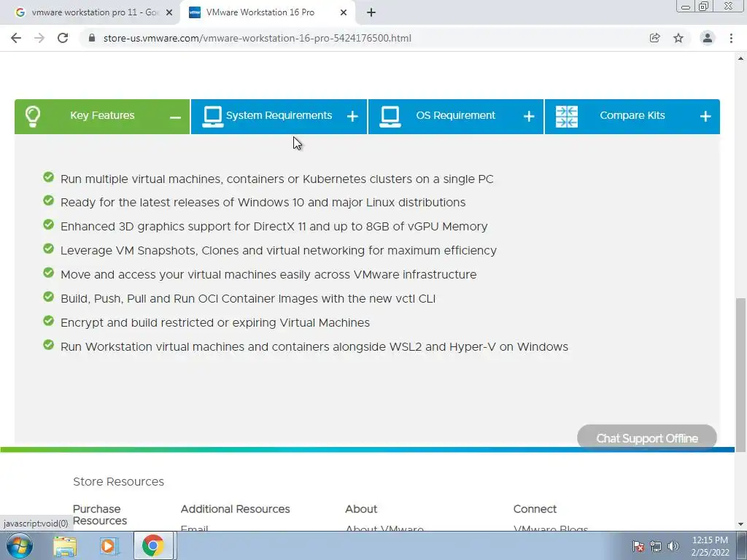
Task: Click the Purchase Resources heading
Action: point(99,515)
